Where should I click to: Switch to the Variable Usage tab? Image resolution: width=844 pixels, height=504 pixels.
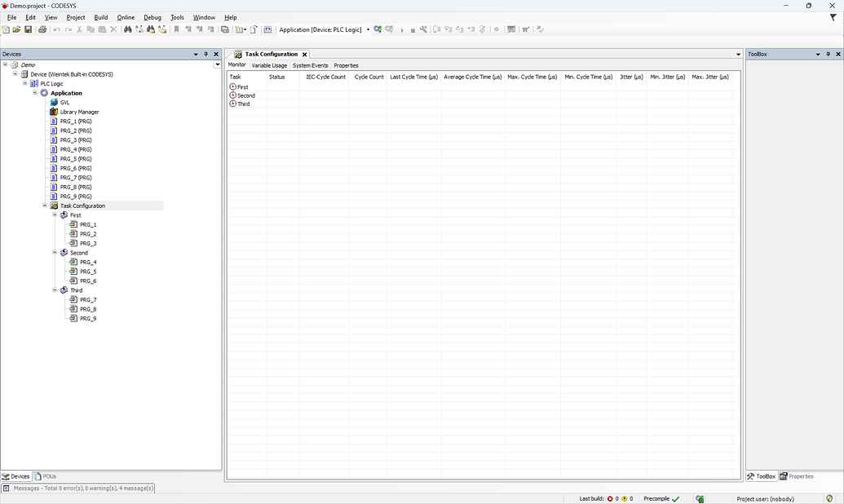[x=269, y=65]
